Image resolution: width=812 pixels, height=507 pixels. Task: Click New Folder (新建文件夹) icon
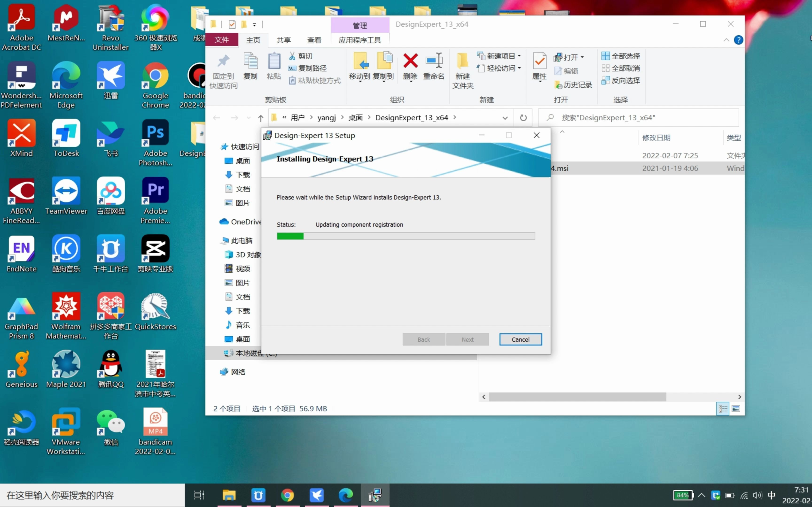(463, 62)
